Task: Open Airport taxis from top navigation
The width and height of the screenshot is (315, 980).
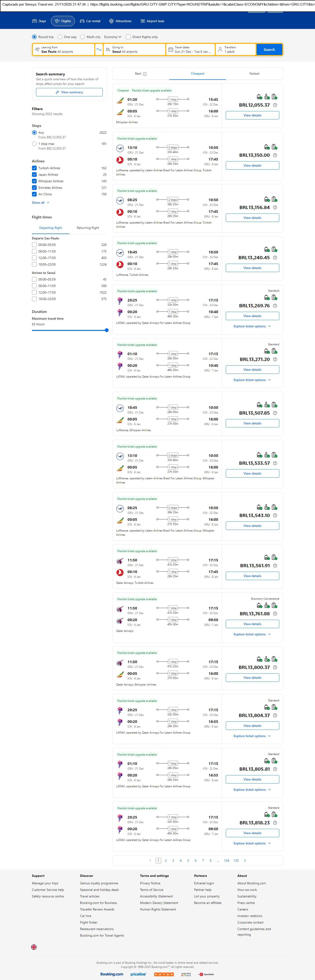Action: pyautogui.click(x=152, y=21)
